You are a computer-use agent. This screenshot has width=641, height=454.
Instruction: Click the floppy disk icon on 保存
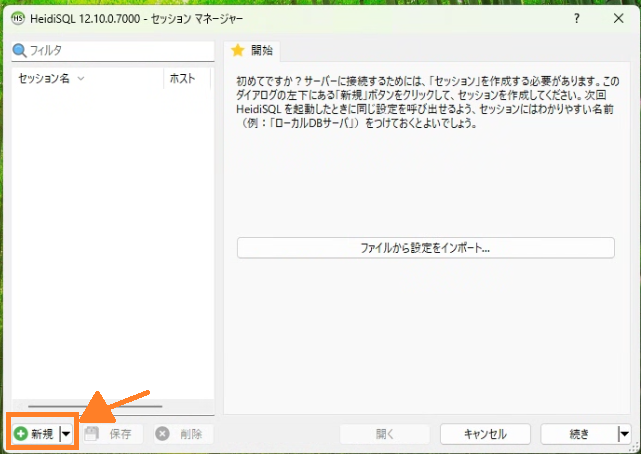point(92,434)
